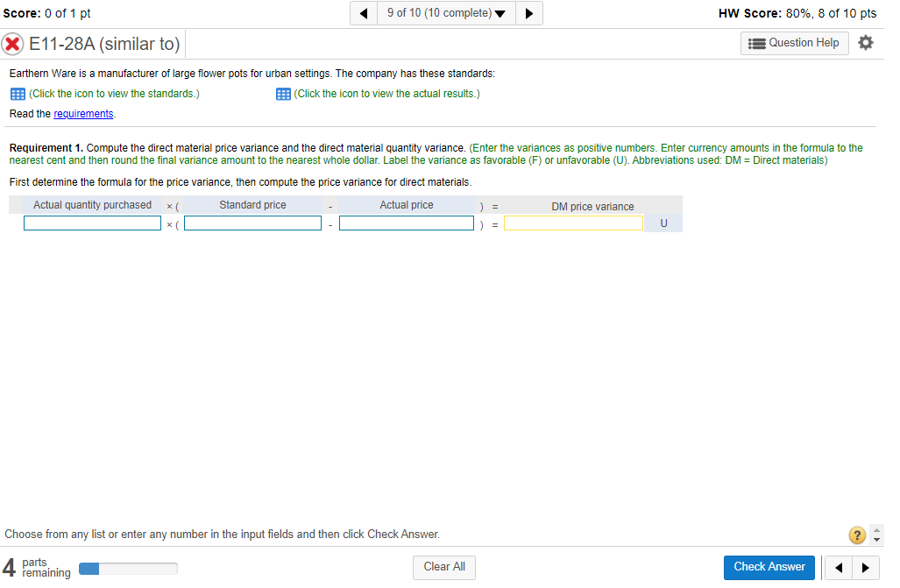
Task: Click the previous question arrow at top
Action: tap(364, 12)
